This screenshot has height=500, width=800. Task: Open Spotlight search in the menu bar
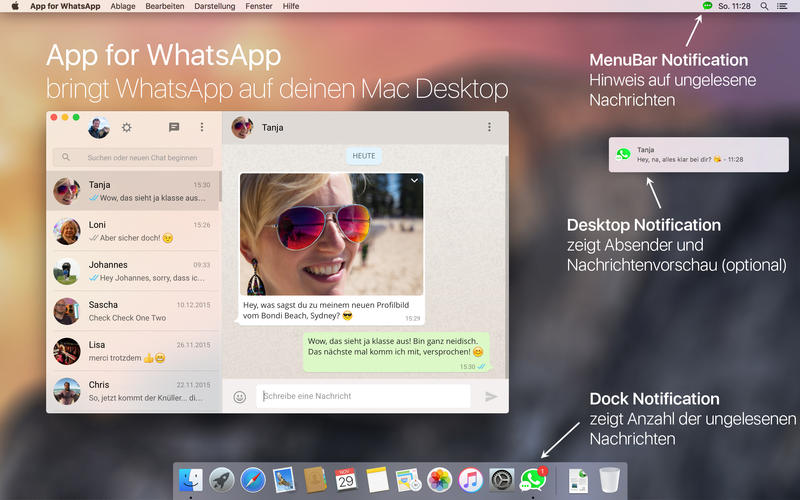[x=764, y=6]
